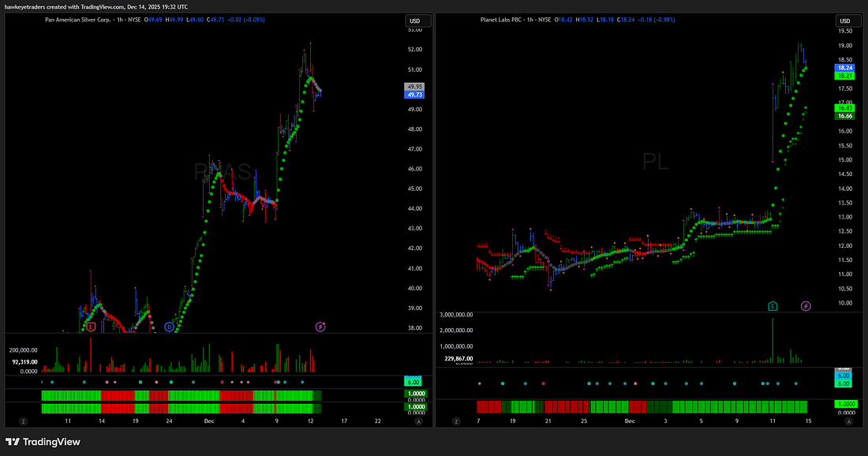Select the 16.66 indicator value label

coord(845,116)
